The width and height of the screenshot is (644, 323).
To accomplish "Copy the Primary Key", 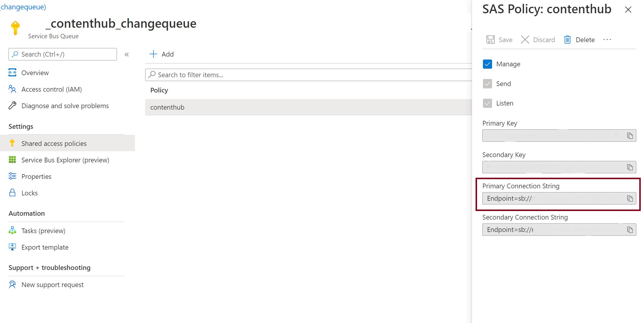I will point(630,136).
